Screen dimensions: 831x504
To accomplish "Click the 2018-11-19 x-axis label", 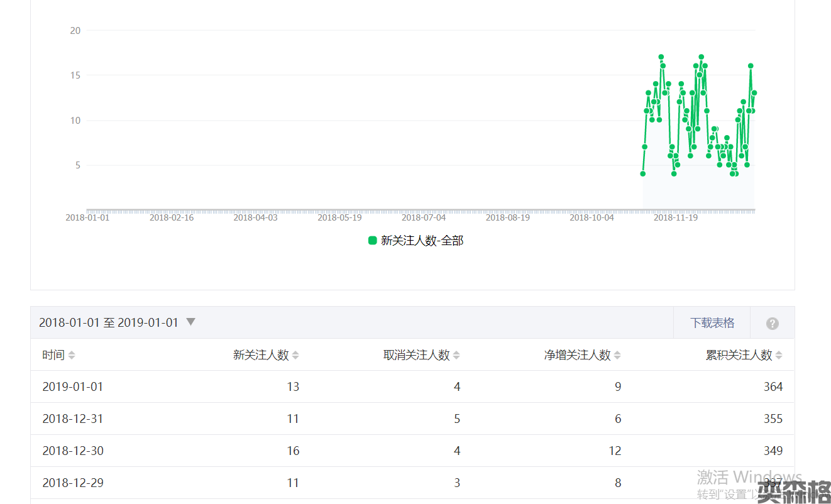I will pos(675,217).
